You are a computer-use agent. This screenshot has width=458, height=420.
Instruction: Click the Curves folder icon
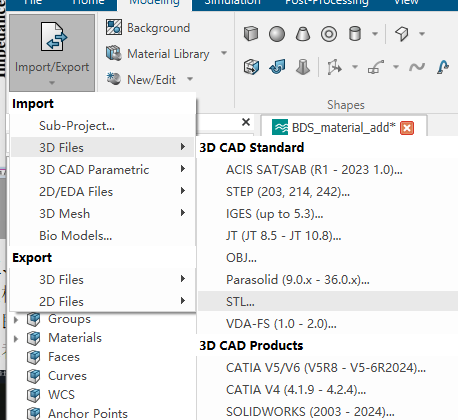pos(34,376)
